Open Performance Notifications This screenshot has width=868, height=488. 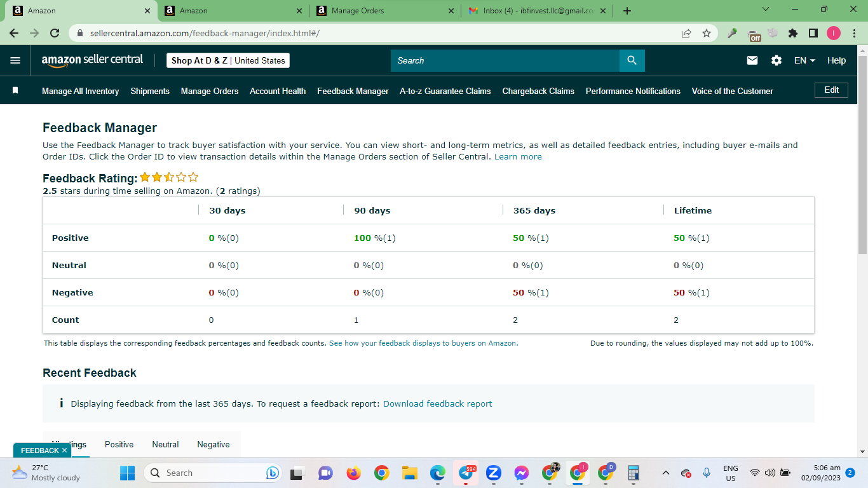pyautogui.click(x=633, y=91)
